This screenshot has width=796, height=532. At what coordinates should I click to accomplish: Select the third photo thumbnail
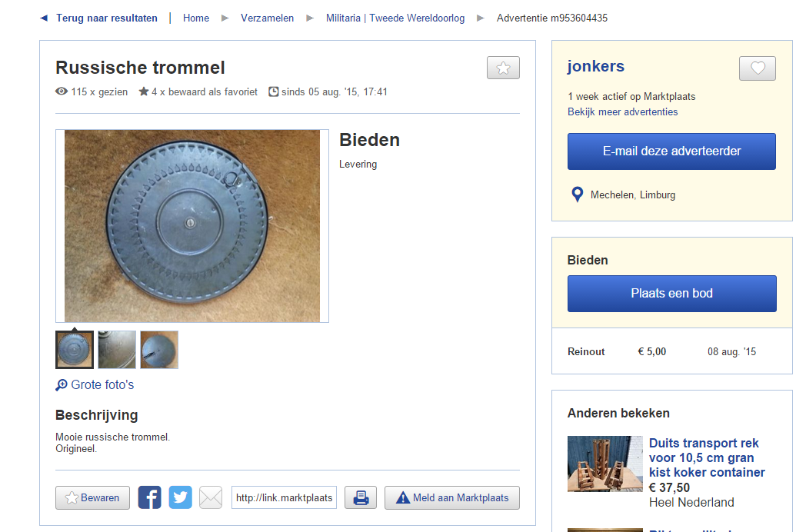point(159,350)
